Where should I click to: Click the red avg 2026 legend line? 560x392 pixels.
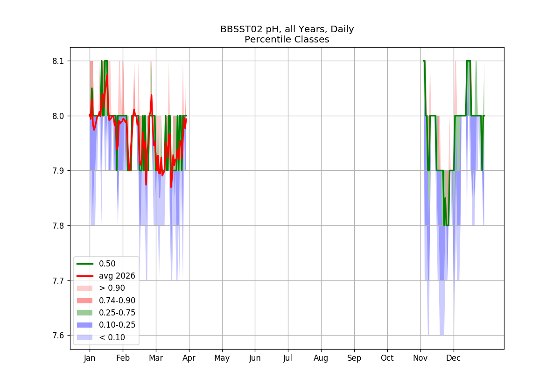click(85, 276)
